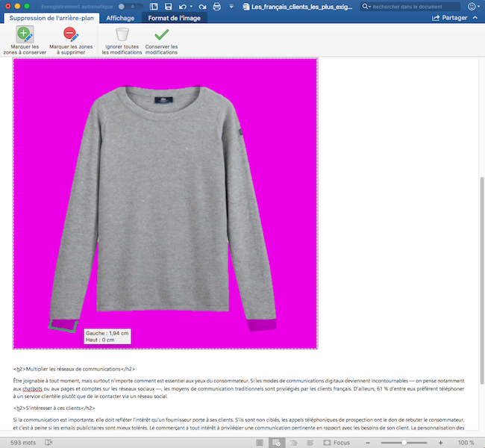This screenshot has height=448, width=485.
Task: Open the Undo history dropdown arrow
Action: 191,7
